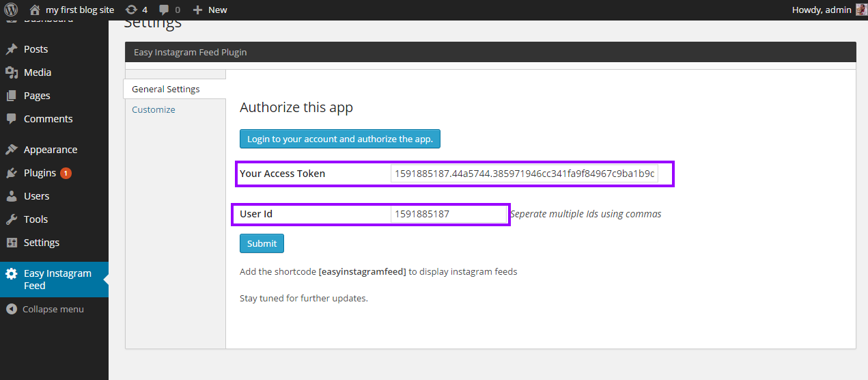Click the Plugins plug icon

click(11, 173)
